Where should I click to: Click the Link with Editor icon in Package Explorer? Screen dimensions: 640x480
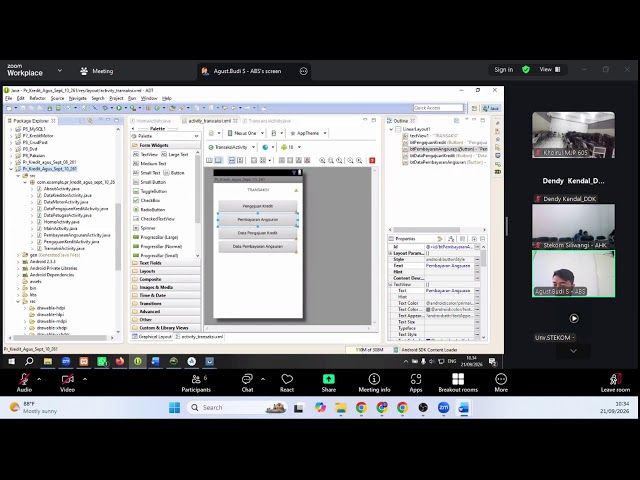[x=90, y=120]
